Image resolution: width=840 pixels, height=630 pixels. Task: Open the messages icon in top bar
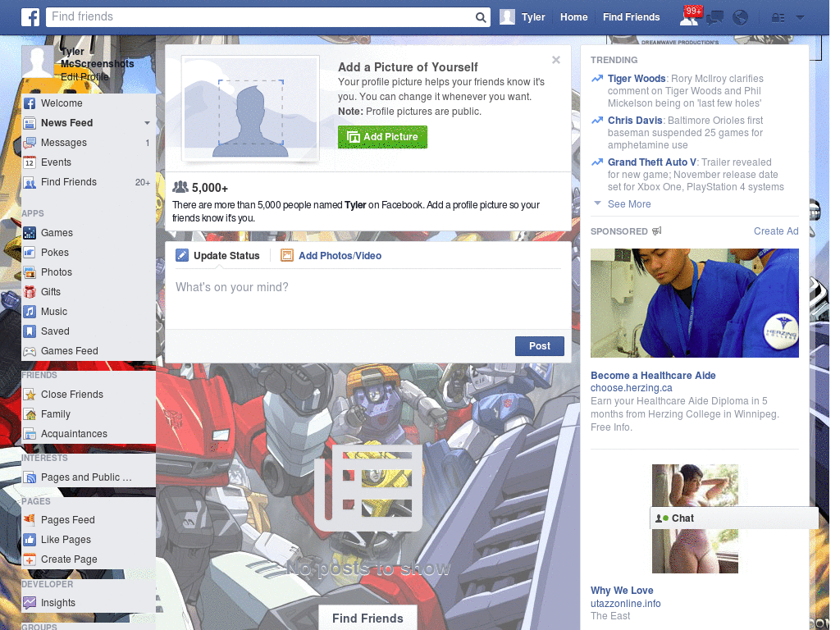pyautogui.click(x=714, y=18)
